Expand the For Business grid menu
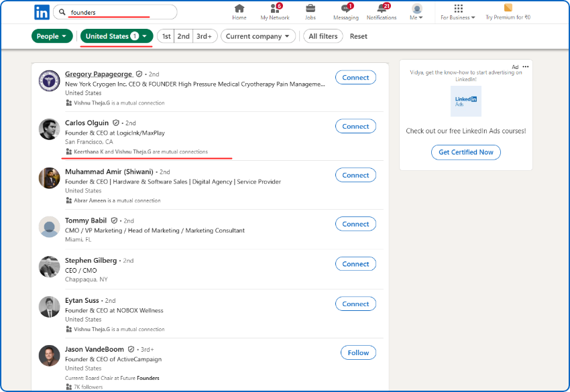 [x=458, y=12]
